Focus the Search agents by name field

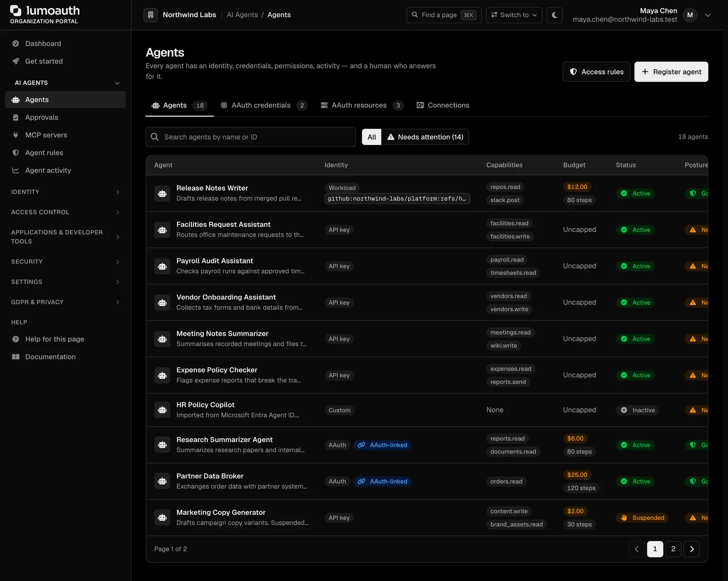tap(251, 137)
